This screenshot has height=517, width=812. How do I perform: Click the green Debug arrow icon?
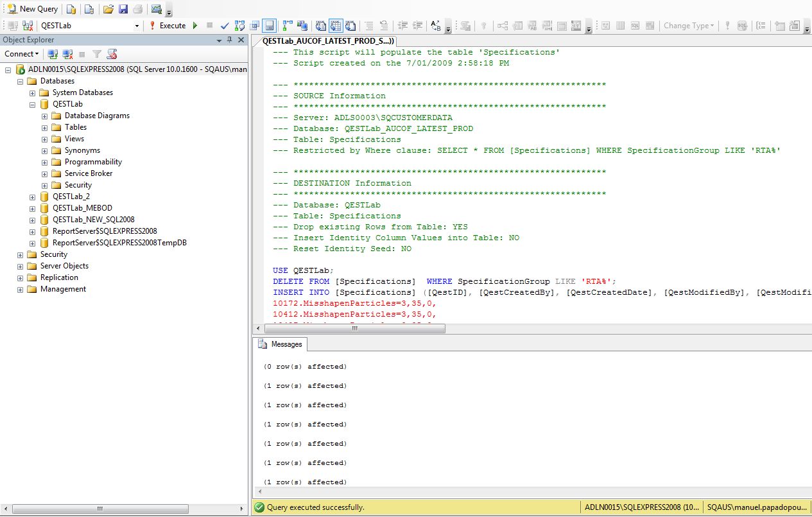195,26
